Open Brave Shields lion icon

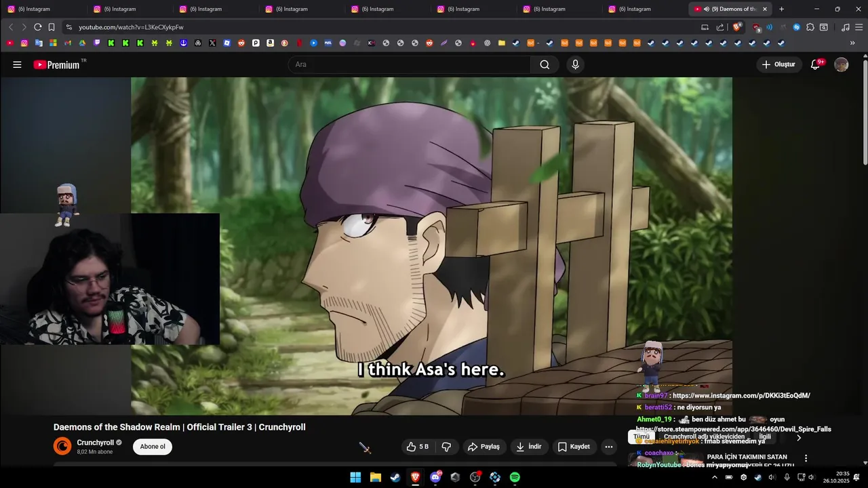point(738,27)
